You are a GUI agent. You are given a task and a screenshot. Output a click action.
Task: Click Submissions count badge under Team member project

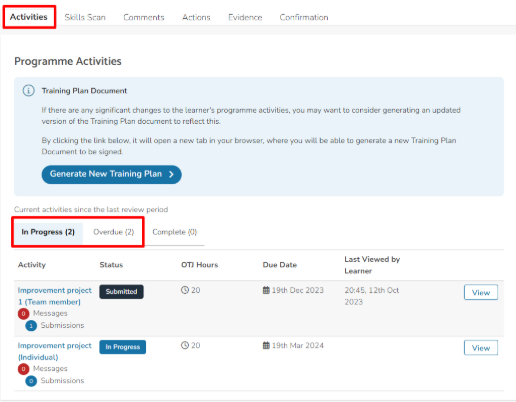(31, 326)
